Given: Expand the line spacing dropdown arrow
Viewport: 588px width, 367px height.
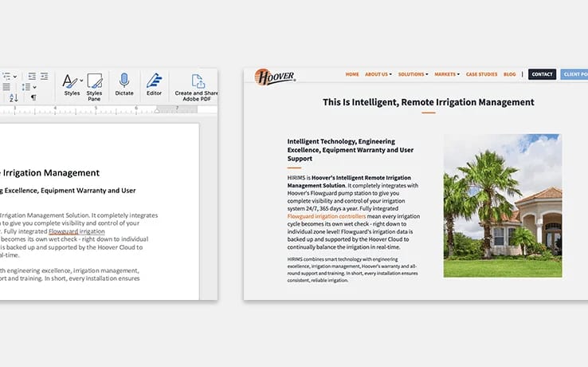Looking at the screenshot, I should 34,87.
